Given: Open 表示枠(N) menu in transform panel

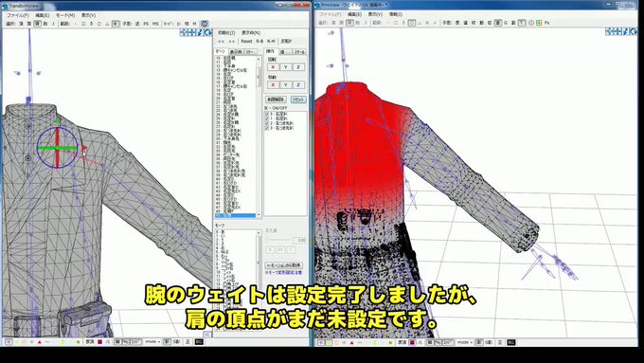Looking at the screenshot, I should [x=251, y=32].
